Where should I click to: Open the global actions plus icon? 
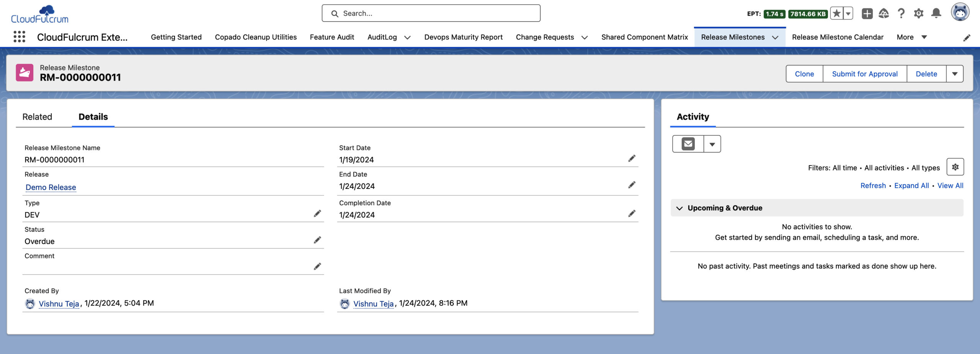click(x=867, y=14)
